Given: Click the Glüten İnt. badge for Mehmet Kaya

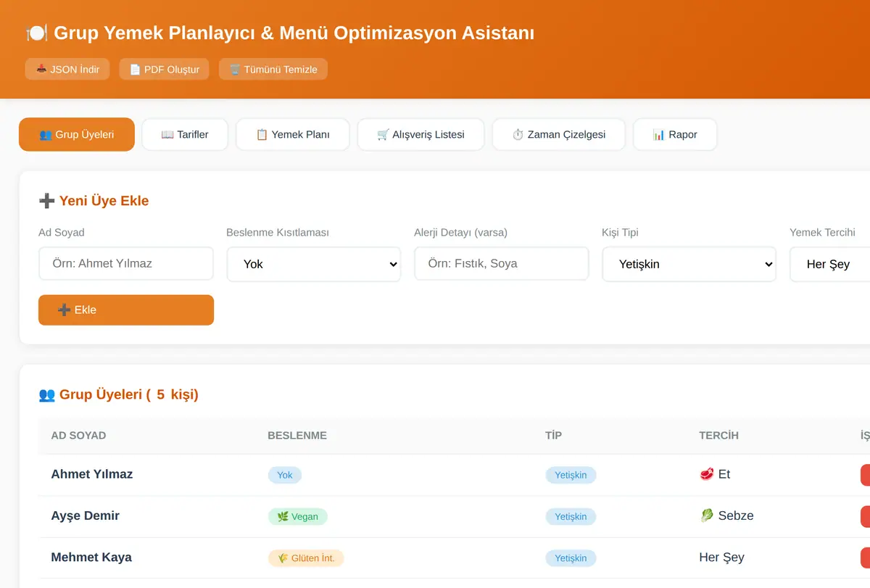Looking at the screenshot, I should point(306,558).
